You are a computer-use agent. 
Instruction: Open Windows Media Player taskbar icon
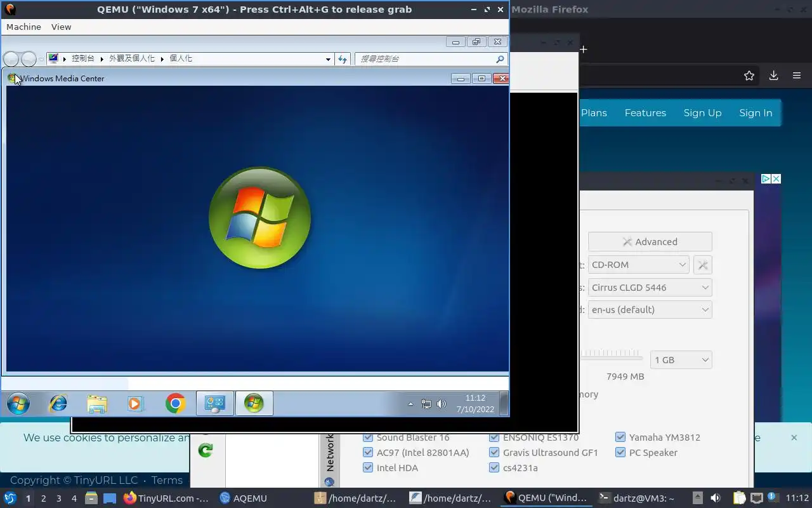point(135,404)
